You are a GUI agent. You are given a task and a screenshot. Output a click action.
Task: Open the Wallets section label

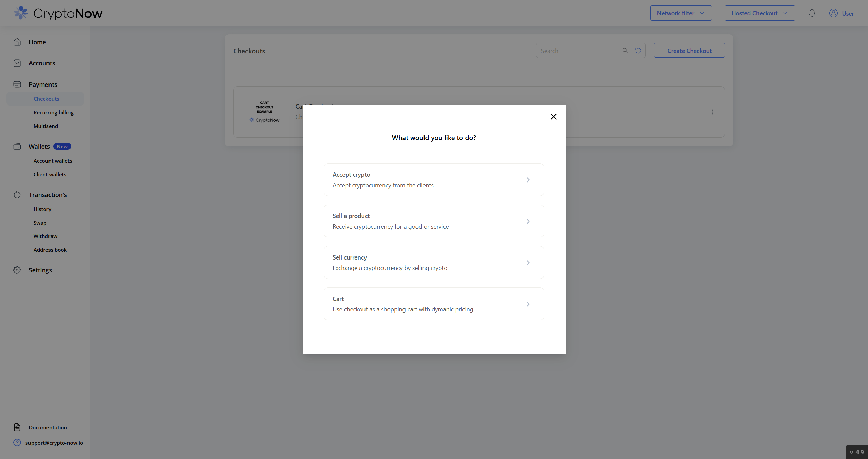click(x=39, y=147)
